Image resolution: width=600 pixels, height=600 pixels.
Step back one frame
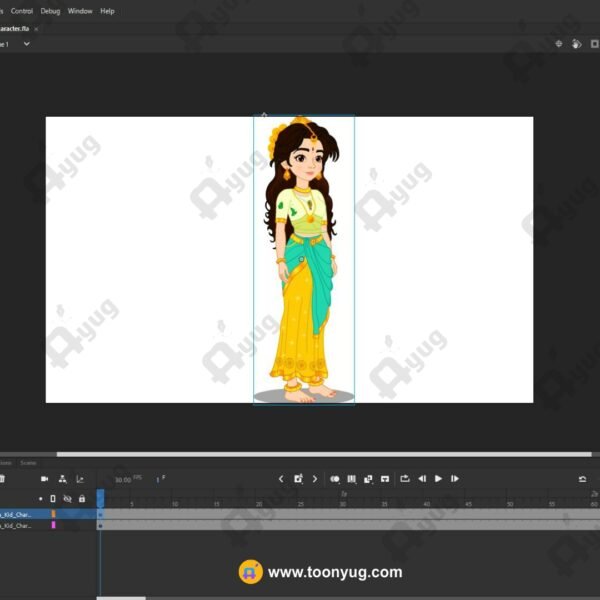click(422, 479)
